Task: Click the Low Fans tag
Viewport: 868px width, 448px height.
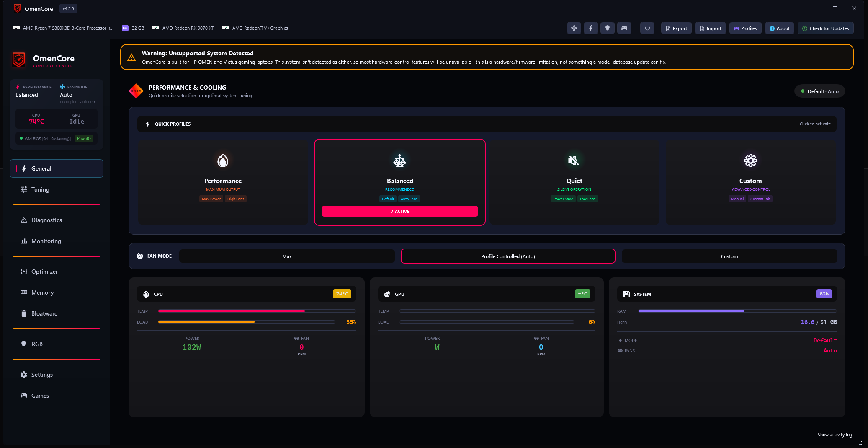Action: (587, 199)
